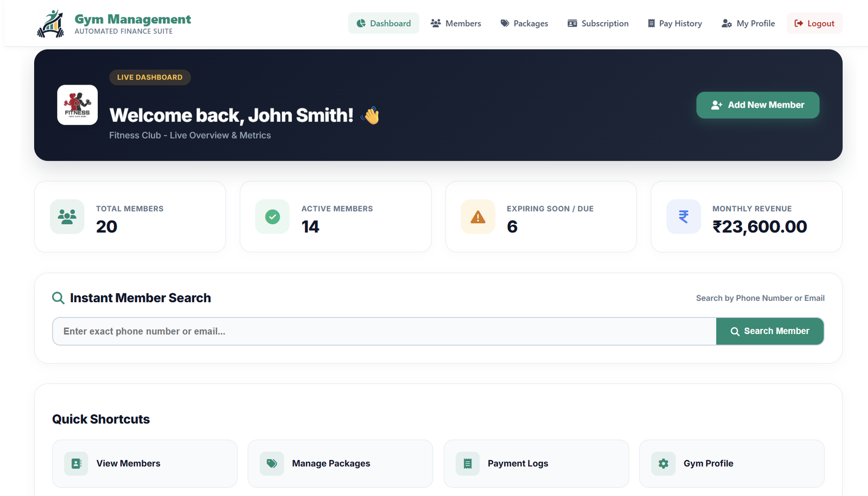Click the Expiring Soon warning triangle icon
868x496 pixels.
coord(478,217)
